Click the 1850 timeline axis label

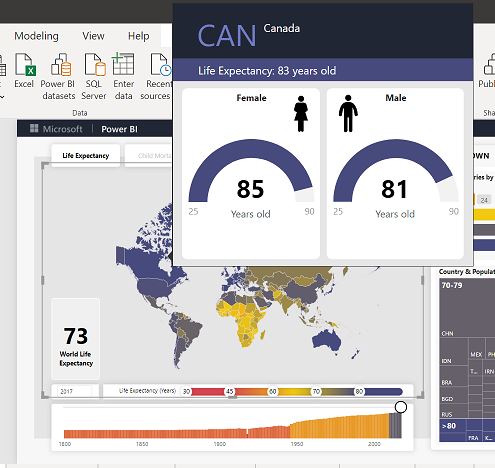click(x=142, y=444)
